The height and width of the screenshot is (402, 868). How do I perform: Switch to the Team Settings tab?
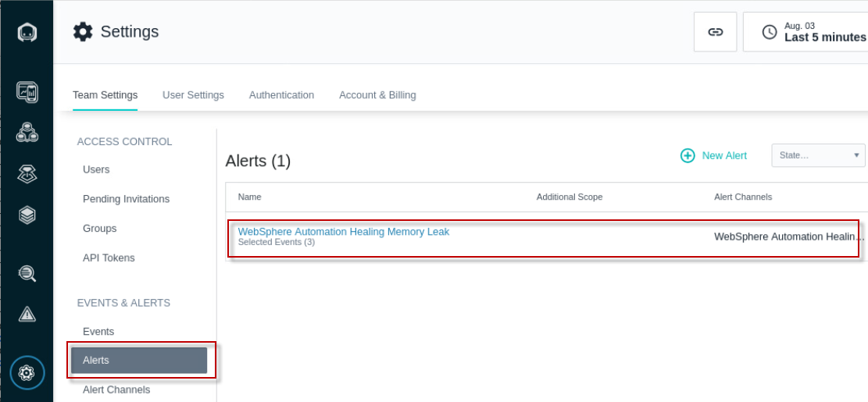[x=105, y=95]
